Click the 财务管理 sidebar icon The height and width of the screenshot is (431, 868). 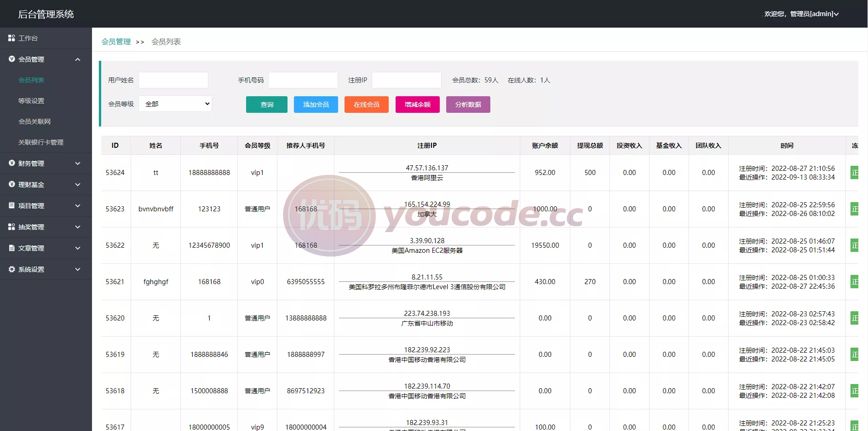point(11,163)
